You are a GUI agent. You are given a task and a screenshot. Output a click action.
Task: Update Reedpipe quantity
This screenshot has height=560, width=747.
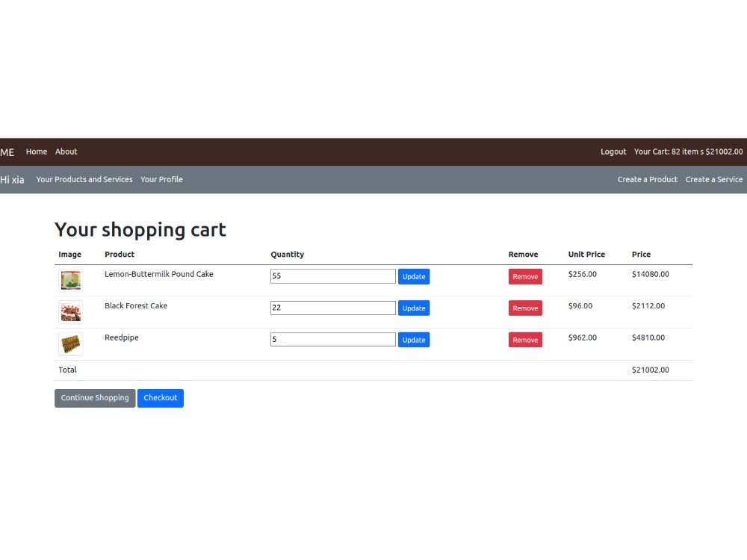tap(414, 340)
